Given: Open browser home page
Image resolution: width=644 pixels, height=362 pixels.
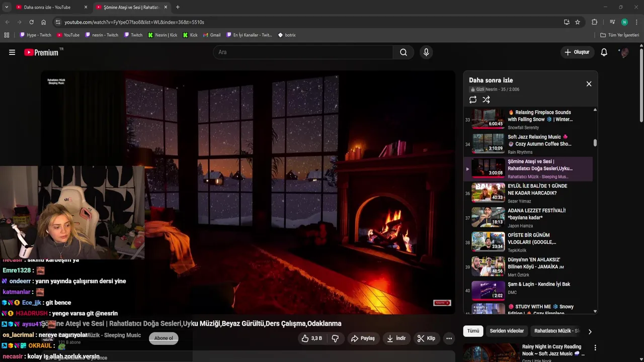Looking at the screenshot, I should (x=44, y=22).
